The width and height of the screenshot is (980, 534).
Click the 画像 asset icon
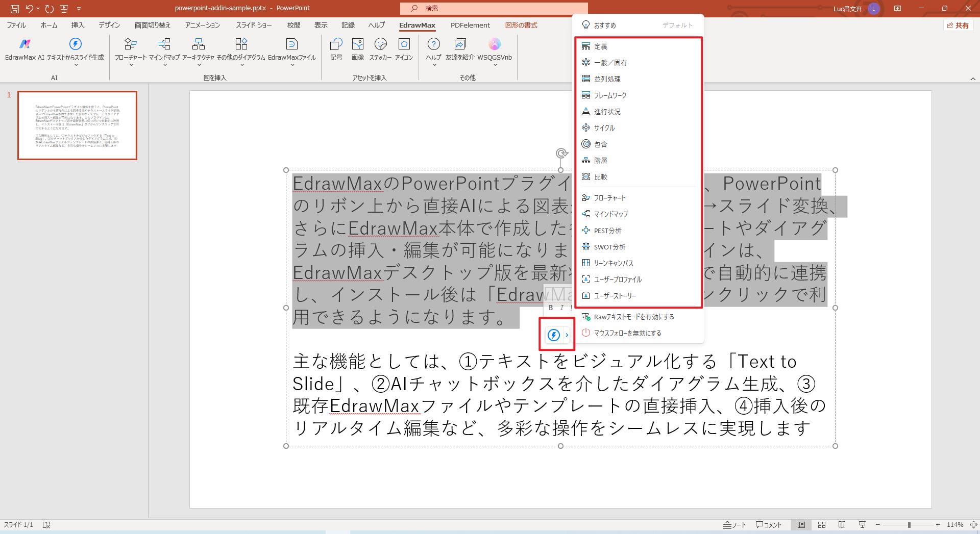coord(358,44)
